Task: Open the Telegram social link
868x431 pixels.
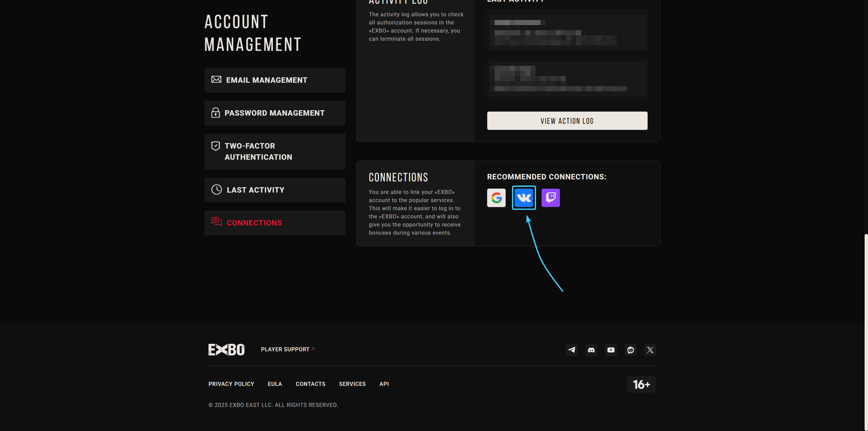Action: 572,350
